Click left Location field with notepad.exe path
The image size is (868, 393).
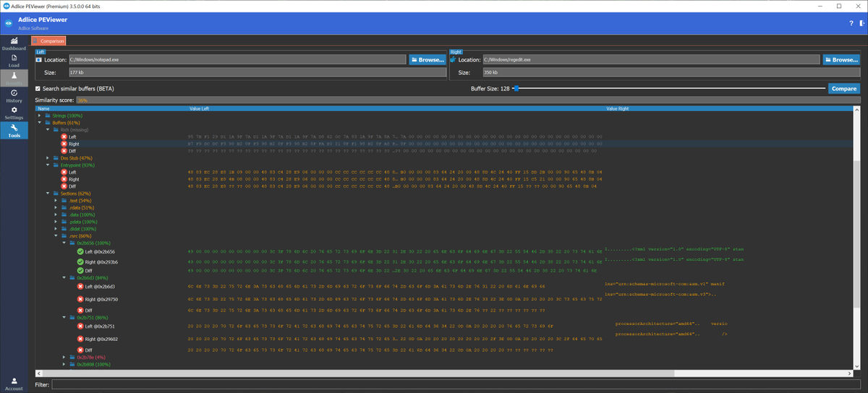[x=237, y=59]
